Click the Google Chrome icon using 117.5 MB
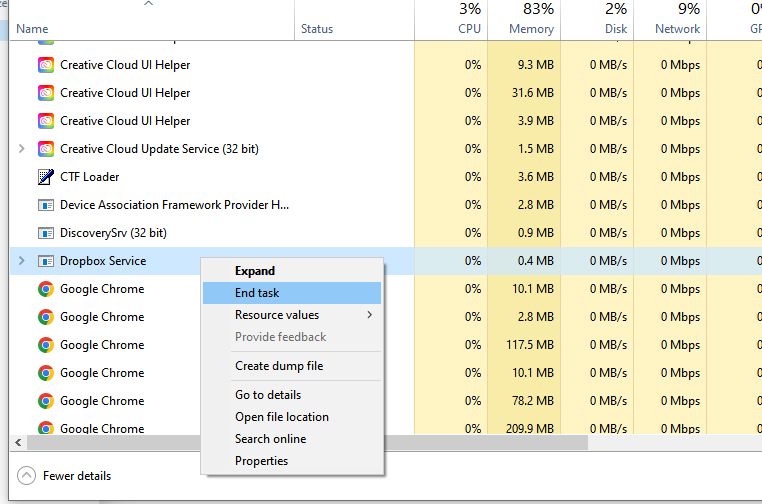 (x=45, y=345)
